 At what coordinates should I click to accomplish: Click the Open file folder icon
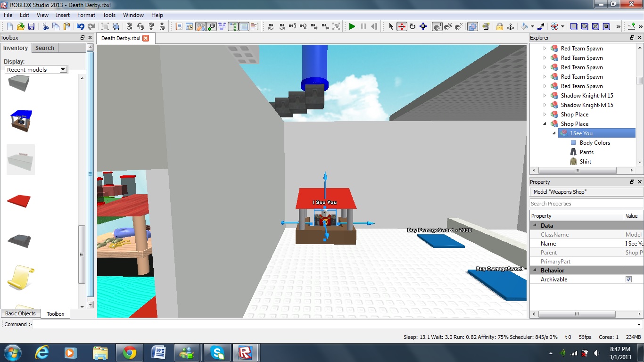tap(20, 27)
